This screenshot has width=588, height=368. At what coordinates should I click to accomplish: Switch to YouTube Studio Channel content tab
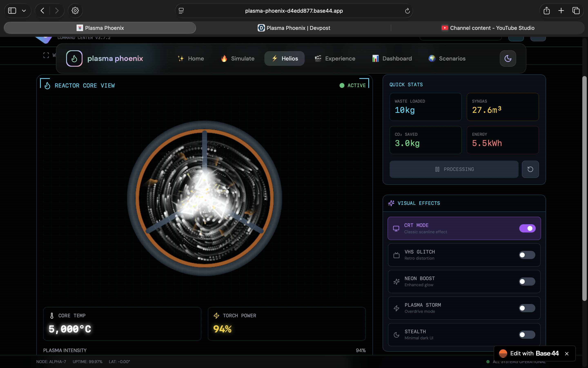click(x=488, y=28)
